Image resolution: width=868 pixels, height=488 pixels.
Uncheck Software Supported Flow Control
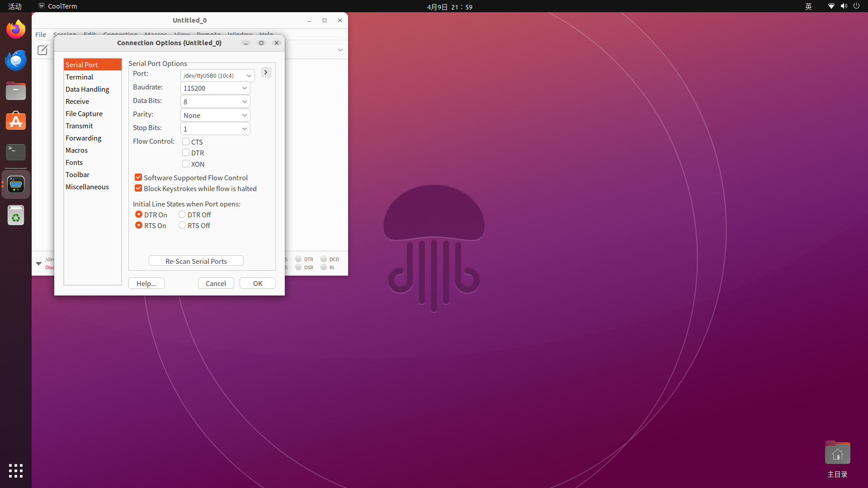click(x=138, y=178)
